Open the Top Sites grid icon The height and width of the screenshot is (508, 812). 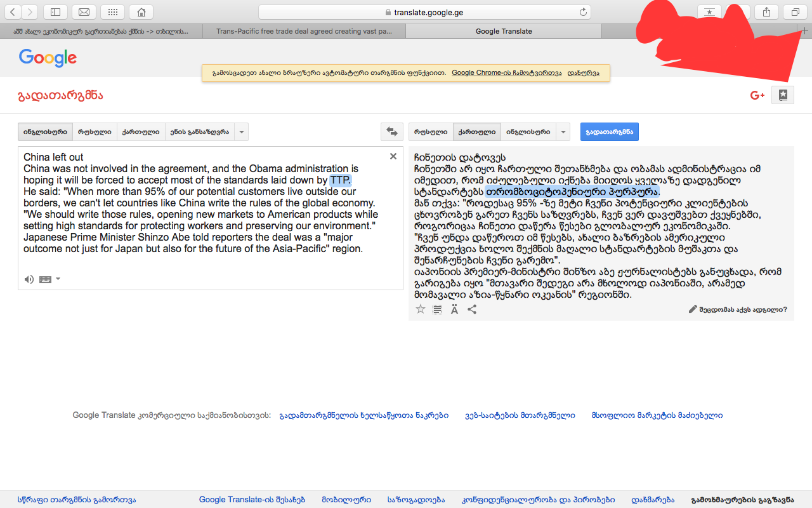pyautogui.click(x=112, y=11)
